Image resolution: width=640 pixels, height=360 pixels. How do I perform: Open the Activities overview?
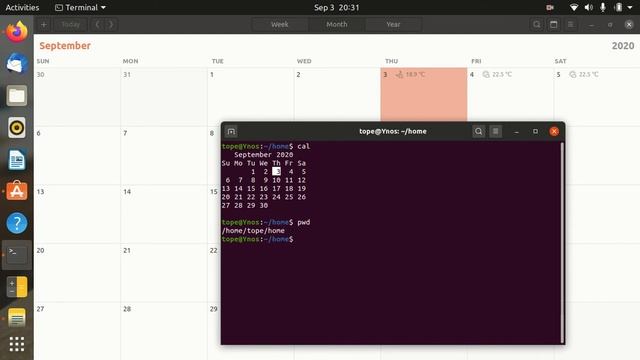tap(22, 7)
